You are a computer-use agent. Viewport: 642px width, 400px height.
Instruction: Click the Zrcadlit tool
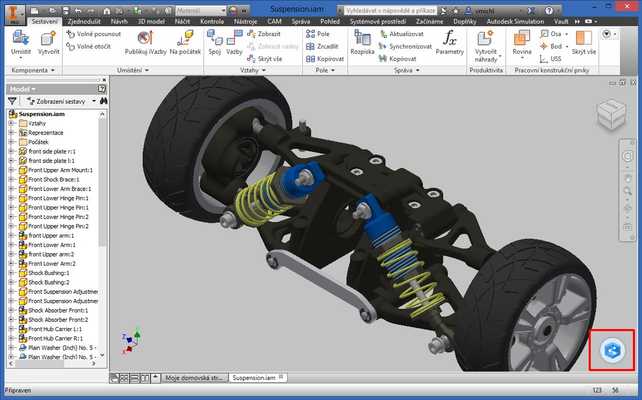[322, 46]
